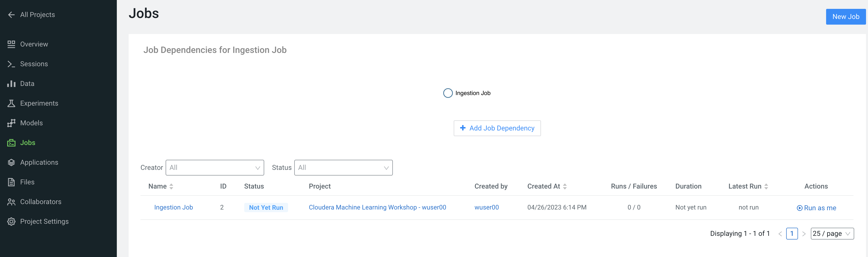Open the wuser00 creator link

(x=486, y=208)
